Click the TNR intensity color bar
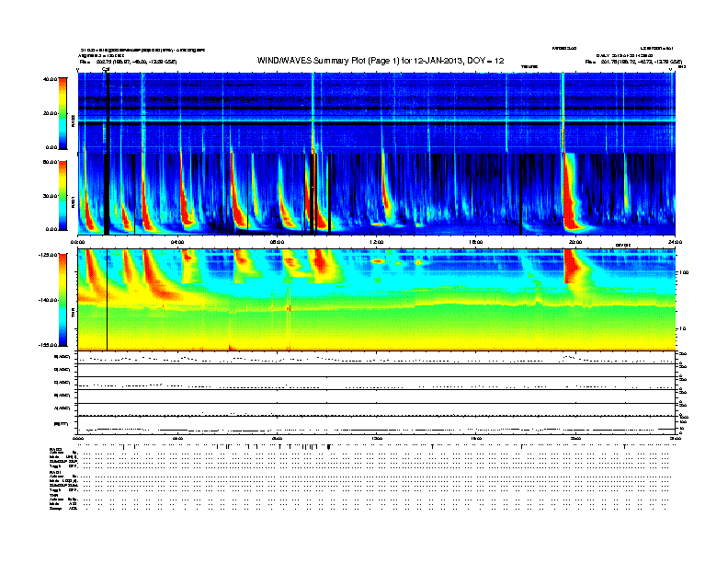The image size is (728, 563). tap(63, 300)
